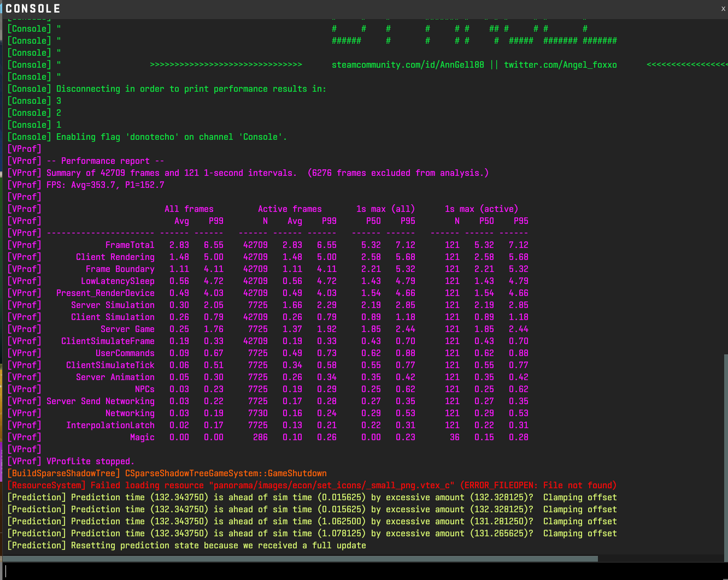Click the 'LowLatencySleep' row label
The width and height of the screenshot is (728, 580).
click(x=118, y=281)
